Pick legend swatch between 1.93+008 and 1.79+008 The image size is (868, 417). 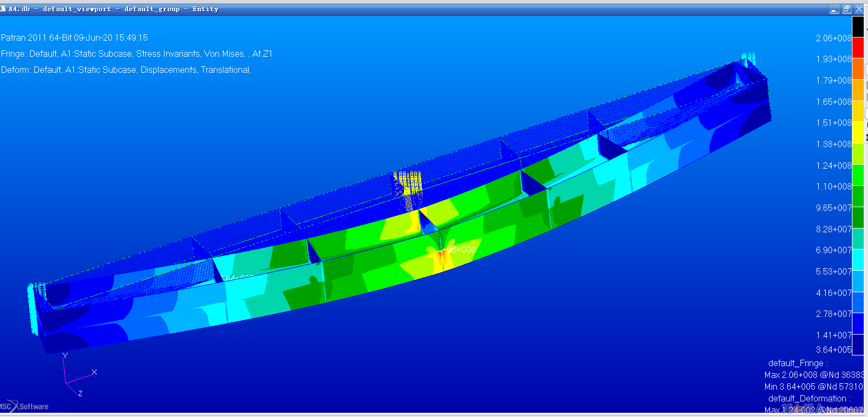[858, 69]
